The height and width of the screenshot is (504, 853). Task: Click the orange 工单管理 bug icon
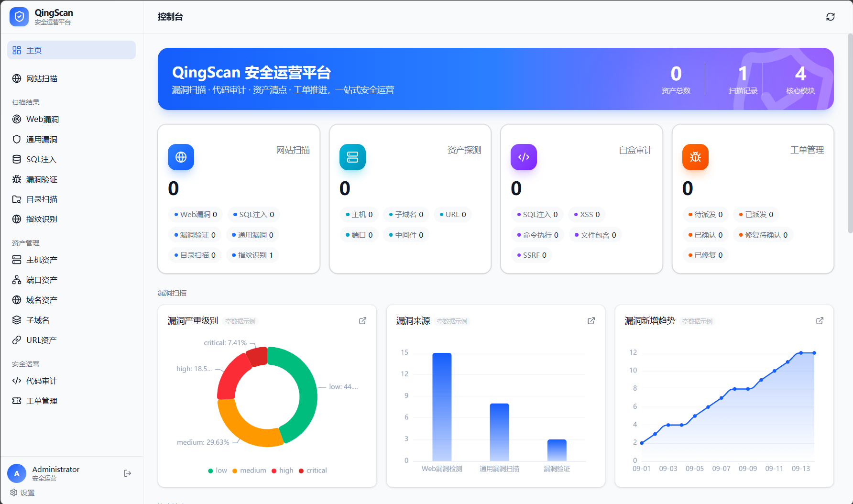(x=695, y=157)
